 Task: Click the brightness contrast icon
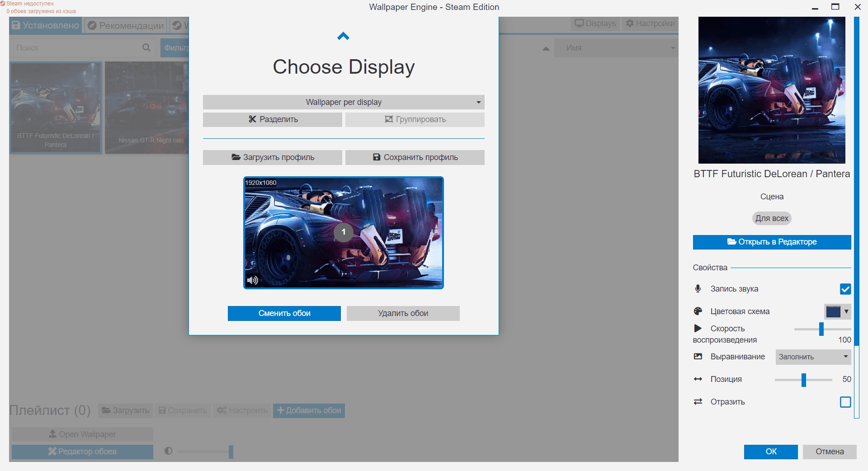pyautogui.click(x=169, y=451)
